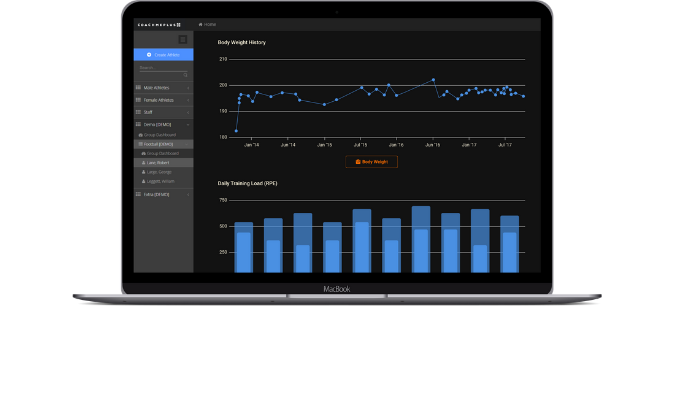This screenshot has width=674, height=400.
Task: Click the tallest bar in Daily Training Load chart
Action: click(421, 239)
